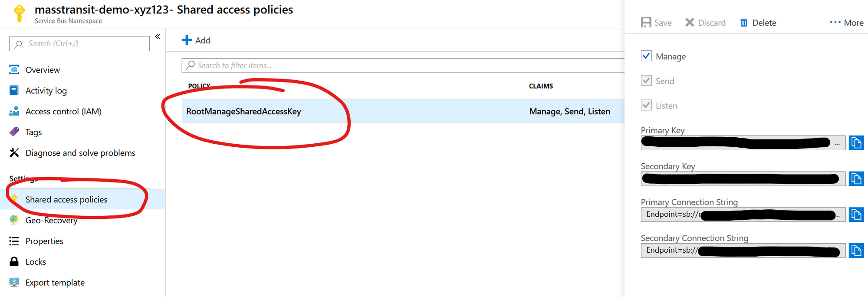Click the Secondary Key text field

(x=743, y=179)
